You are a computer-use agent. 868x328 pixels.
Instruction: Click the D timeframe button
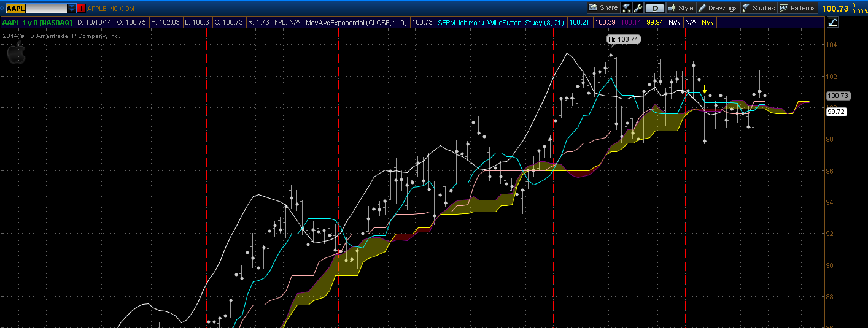[655, 8]
